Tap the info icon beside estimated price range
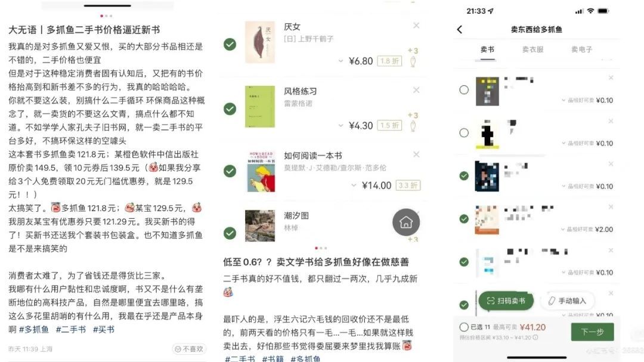This screenshot has width=644, height=362. (x=535, y=338)
